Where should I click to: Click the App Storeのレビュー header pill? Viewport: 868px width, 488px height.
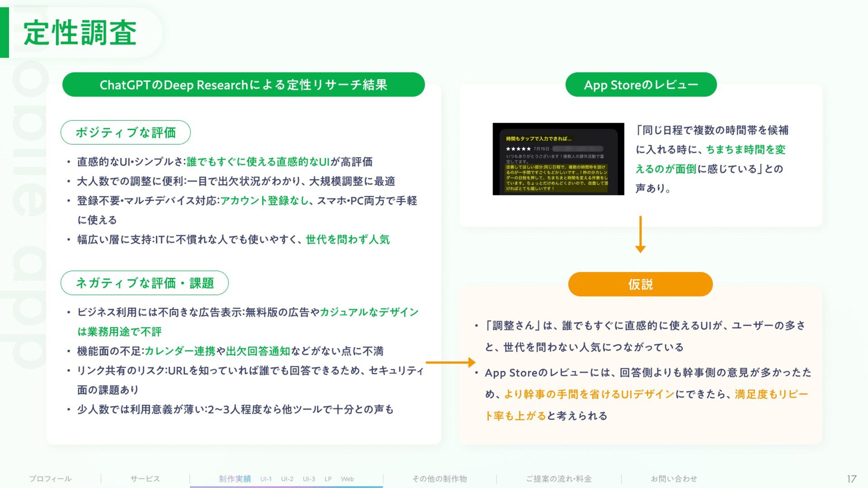point(641,84)
